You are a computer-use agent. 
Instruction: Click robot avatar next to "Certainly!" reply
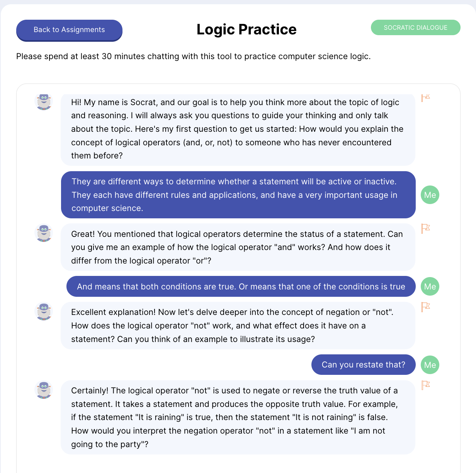point(44,390)
